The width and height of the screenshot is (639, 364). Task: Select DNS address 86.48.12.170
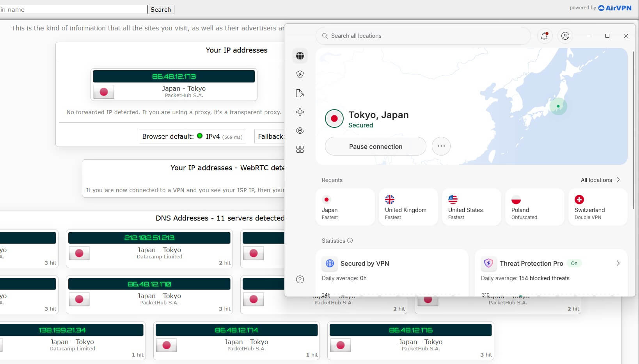(x=149, y=284)
